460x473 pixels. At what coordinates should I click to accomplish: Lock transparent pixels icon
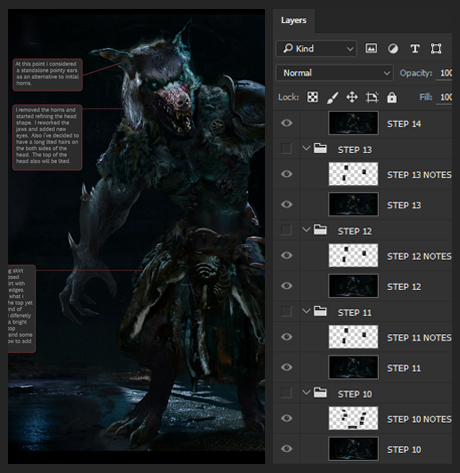click(312, 97)
